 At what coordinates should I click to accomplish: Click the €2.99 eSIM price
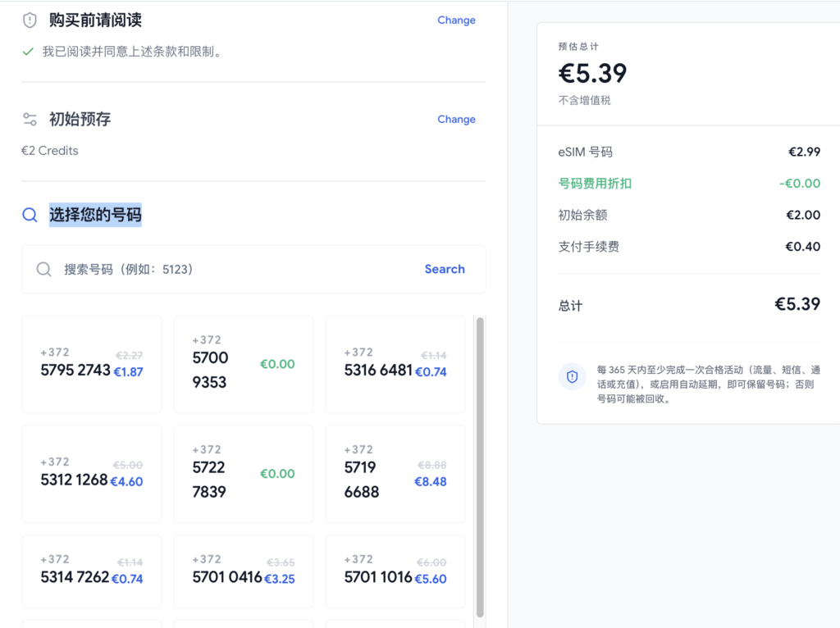[x=804, y=152]
